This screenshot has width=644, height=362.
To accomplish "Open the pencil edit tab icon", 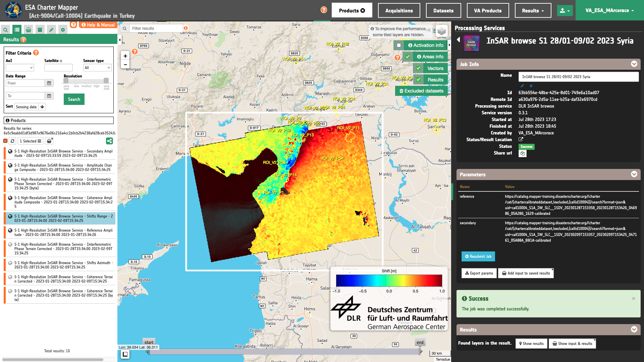I will [51, 30].
